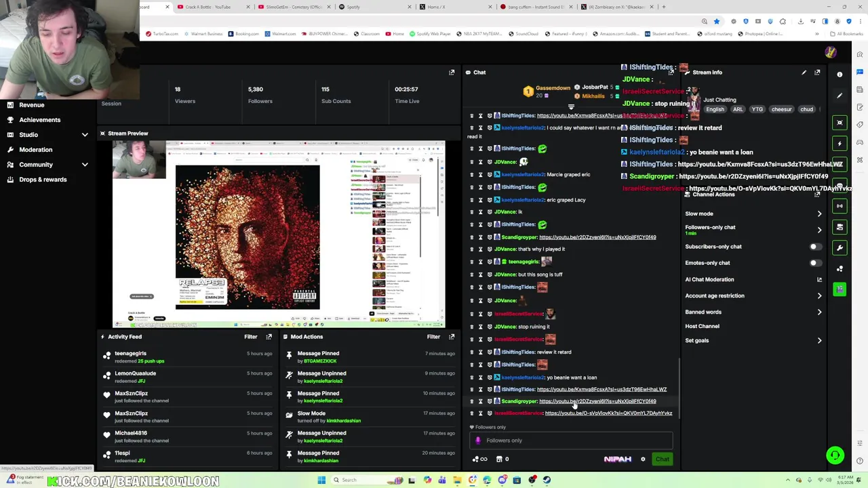Pop out the Mod Actions panel
The height and width of the screenshot is (488, 868).
pos(452,337)
